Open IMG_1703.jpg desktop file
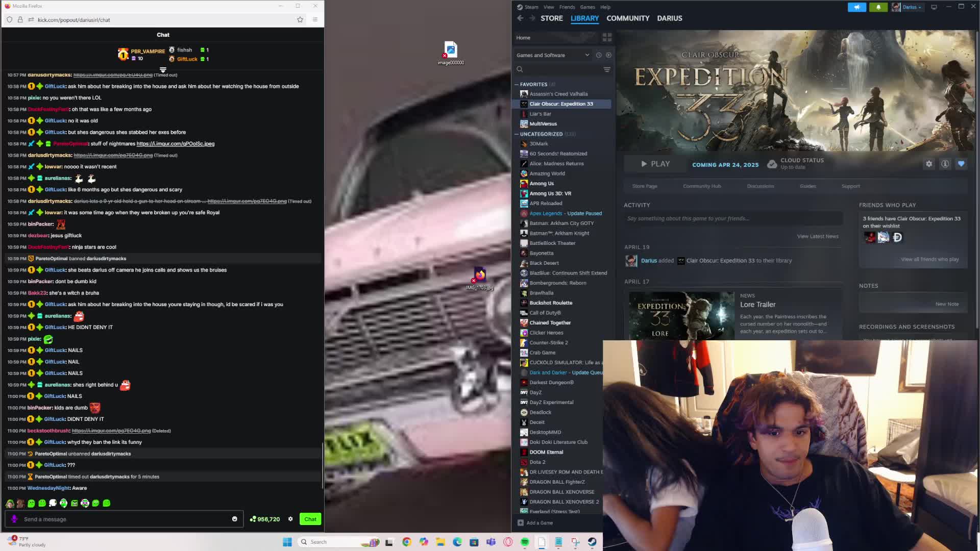 pyautogui.click(x=480, y=279)
